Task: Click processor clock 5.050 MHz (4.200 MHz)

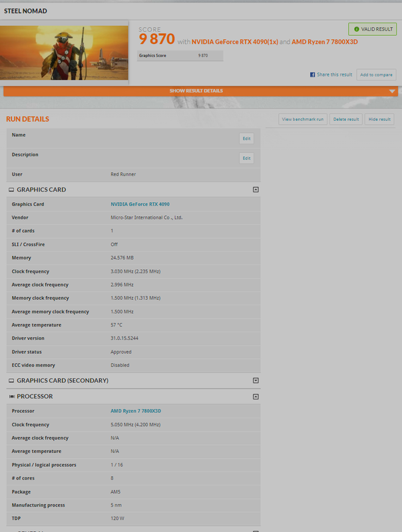Action: tap(136, 424)
